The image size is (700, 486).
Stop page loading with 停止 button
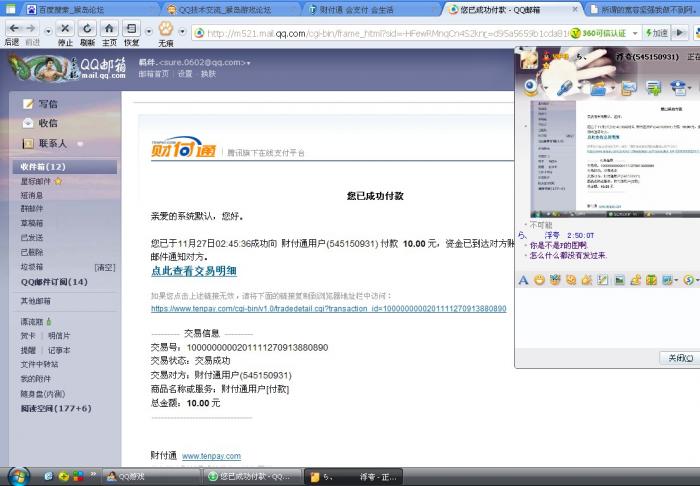point(65,29)
